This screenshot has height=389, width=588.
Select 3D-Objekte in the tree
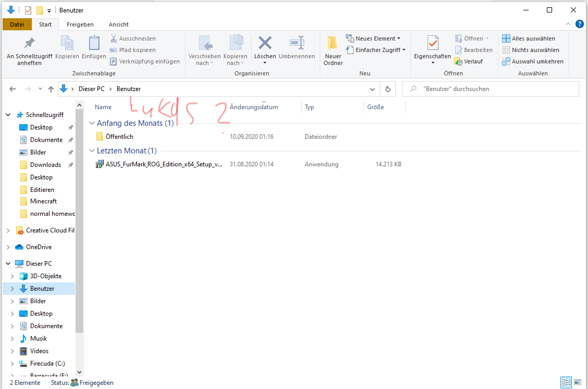click(46, 276)
